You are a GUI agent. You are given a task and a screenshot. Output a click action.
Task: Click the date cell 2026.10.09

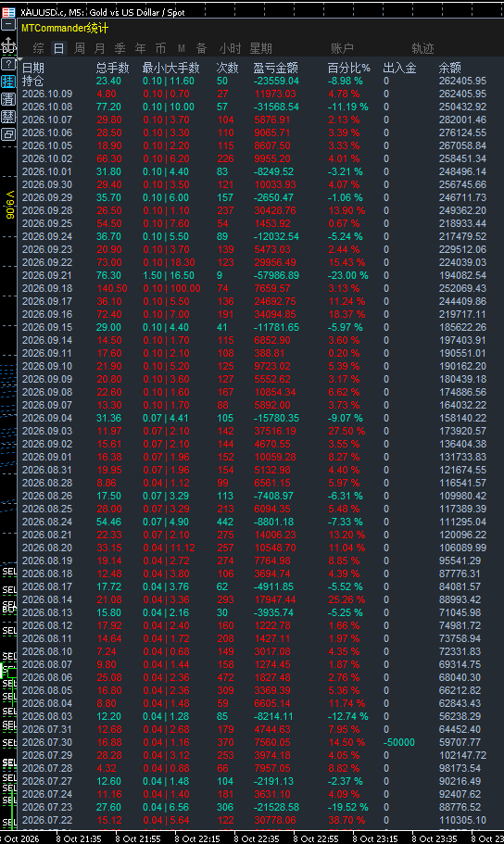(47, 94)
